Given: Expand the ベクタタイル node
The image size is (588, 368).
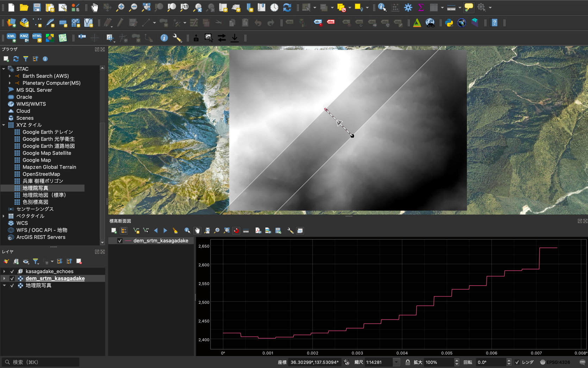Looking at the screenshot, I should (x=4, y=216).
